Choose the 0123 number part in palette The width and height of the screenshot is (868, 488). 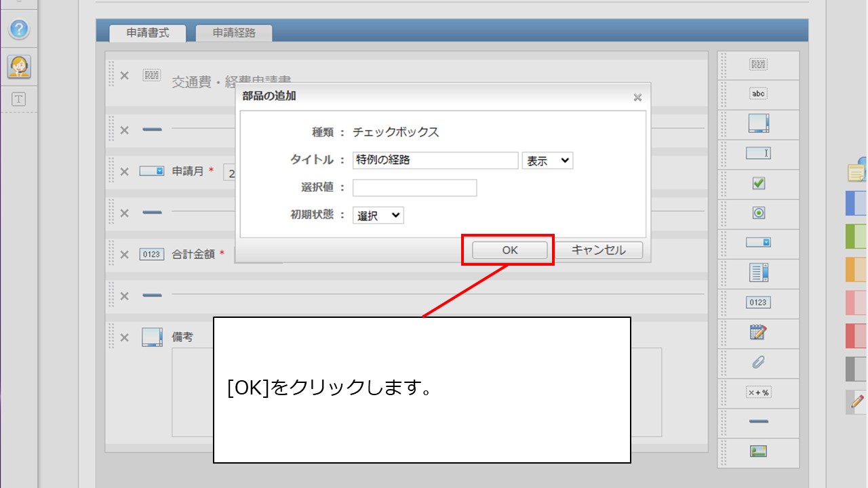click(x=758, y=302)
